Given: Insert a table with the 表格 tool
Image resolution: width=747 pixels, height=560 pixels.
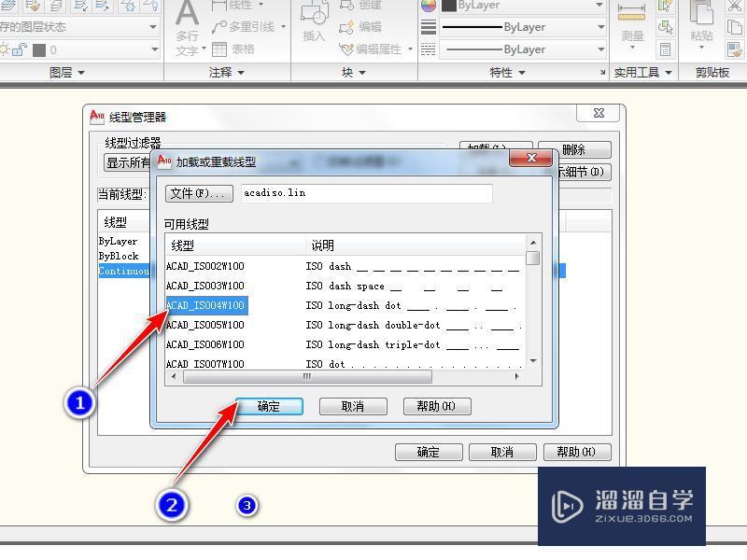Looking at the screenshot, I should tap(233, 49).
